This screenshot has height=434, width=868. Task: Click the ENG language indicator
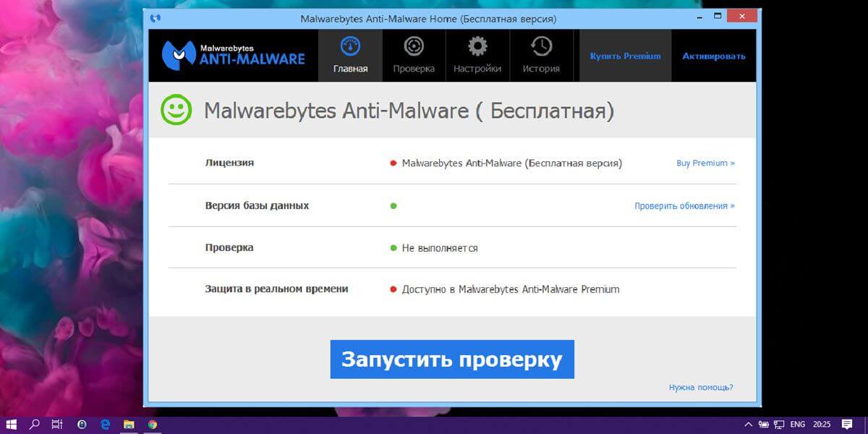coord(798,425)
